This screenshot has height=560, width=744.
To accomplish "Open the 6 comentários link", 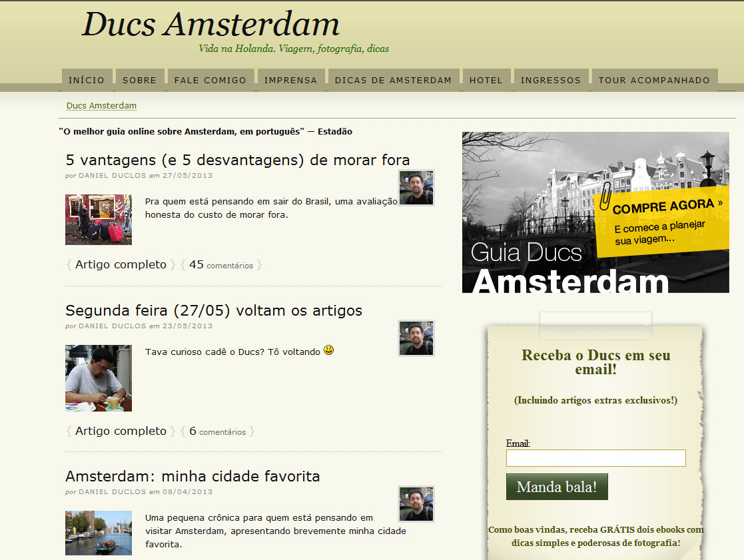I will coord(217,431).
